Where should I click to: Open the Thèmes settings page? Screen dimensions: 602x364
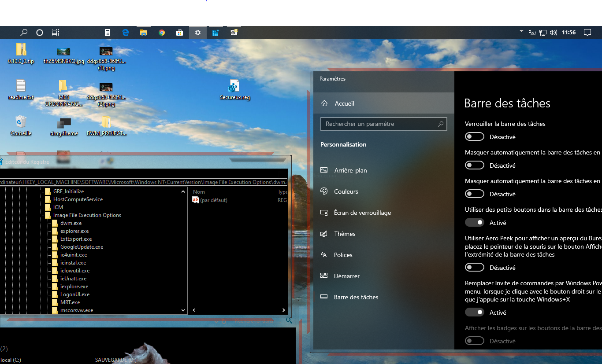[x=384, y=234]
